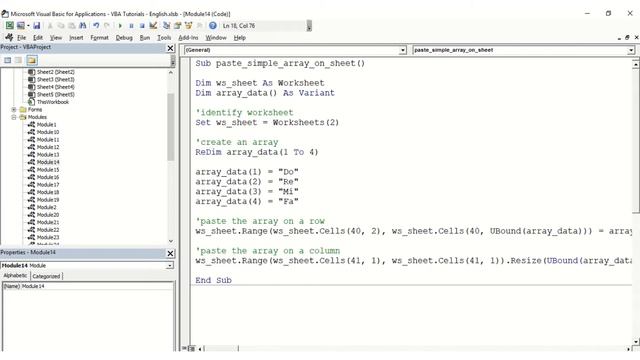Screen dimensions: 640x360
Task: Click the Cut scissors icon
Action: click(x=50, y=25)
